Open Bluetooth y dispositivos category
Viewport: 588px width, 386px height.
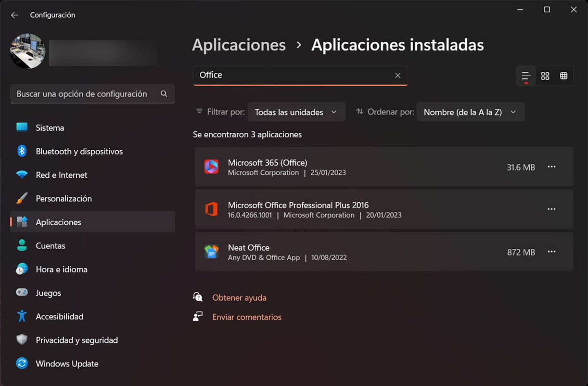pyautogui.click(x=92, y=151)
